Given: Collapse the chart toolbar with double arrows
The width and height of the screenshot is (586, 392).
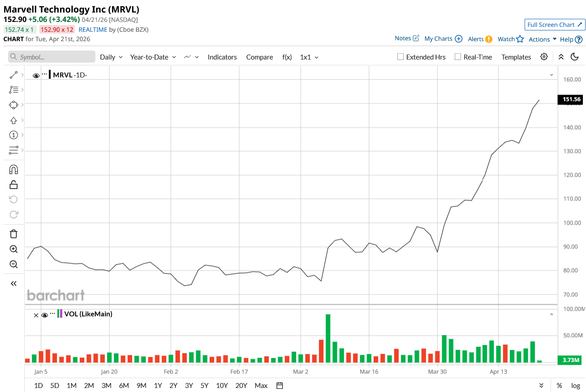Looking at the screenshot, I should coord(561,56).
